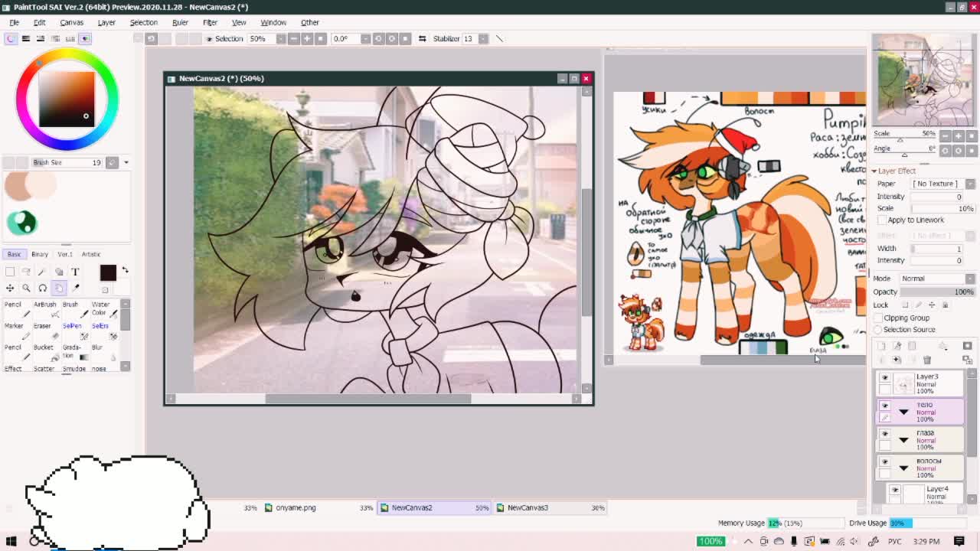This screenshot has width=980, height=551.
Task: Hide the глаза layer folder
Action: pos(884,434)
